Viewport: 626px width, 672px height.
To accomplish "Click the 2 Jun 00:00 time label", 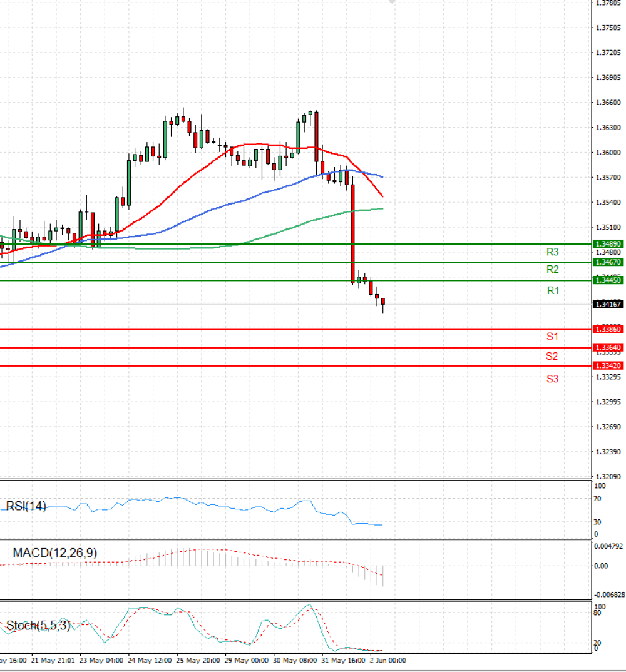I will point(388,661).
